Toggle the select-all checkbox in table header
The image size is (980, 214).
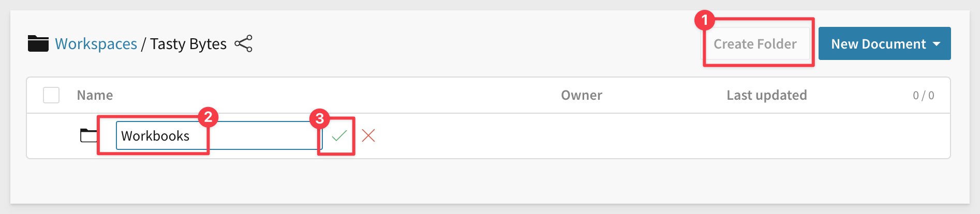51,95
